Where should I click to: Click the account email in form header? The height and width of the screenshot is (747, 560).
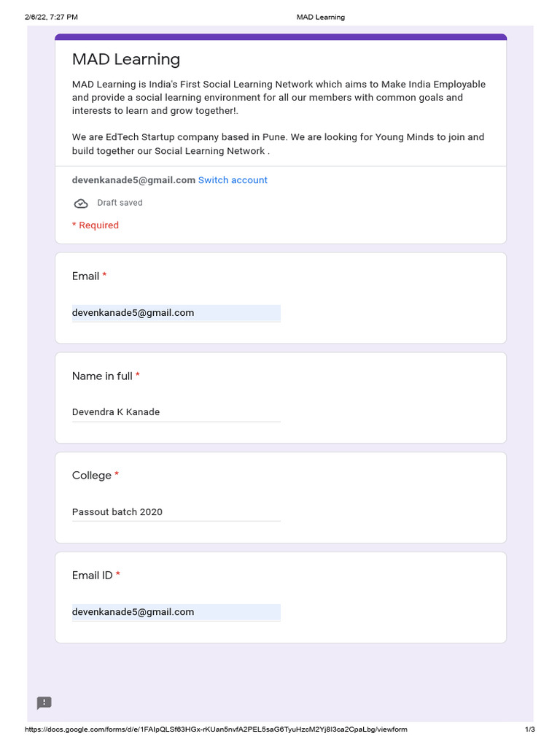click(133, 180)
